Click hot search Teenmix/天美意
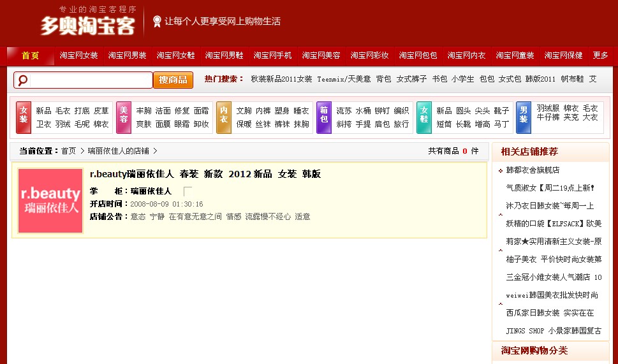Image resolution: width=618 pixels, height=364 pixels. [344, 79]
